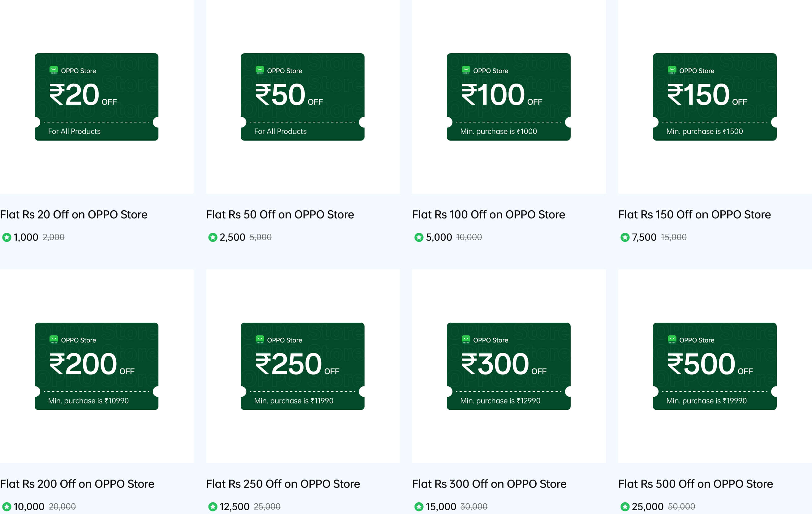This screenshot has height=514, width=812.
Task: Click the green star icon beside 25,000 points
Action: (x=625, y=507)
